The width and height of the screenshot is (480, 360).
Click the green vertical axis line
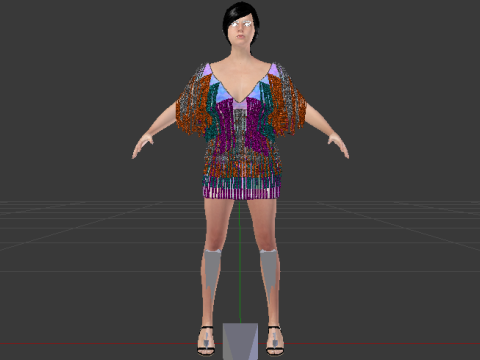tap(239, 262)
